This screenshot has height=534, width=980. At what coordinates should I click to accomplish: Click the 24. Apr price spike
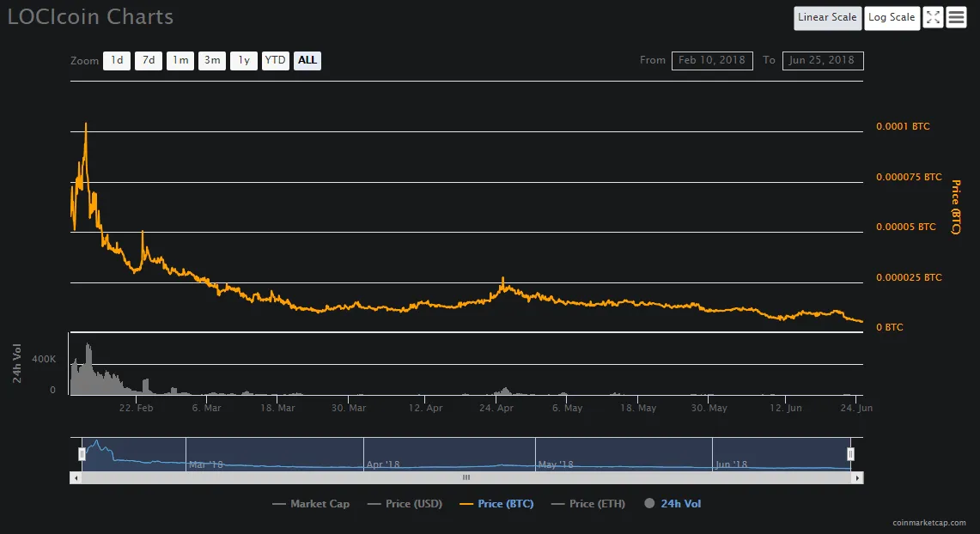click(502, 279)
